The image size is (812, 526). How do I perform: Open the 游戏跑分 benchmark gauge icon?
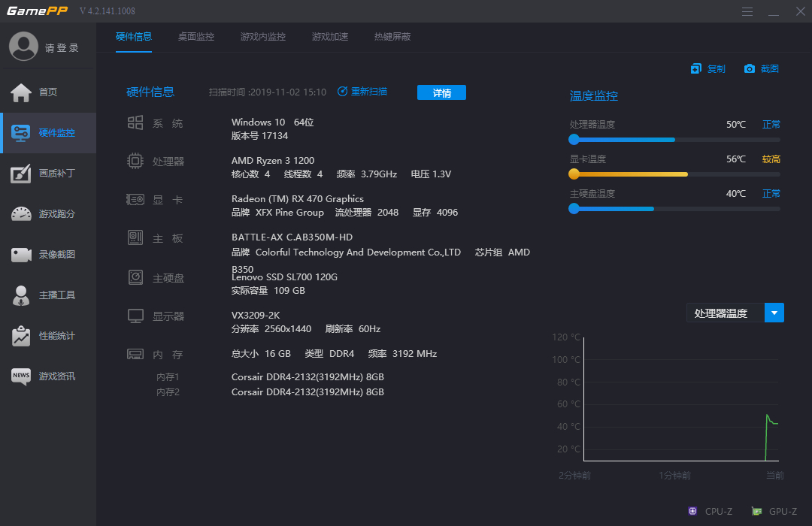coord(21,214)
